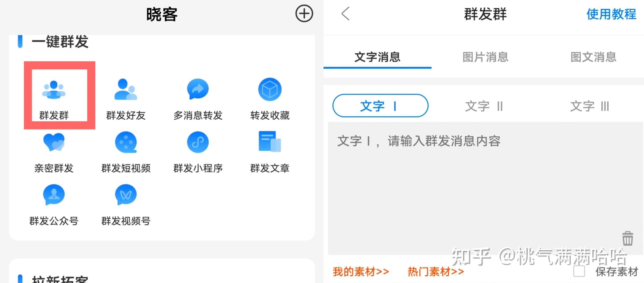This screenshot has height=283, width=644.
Task: Tap the 转发收藏 label text
Action: 270,115
